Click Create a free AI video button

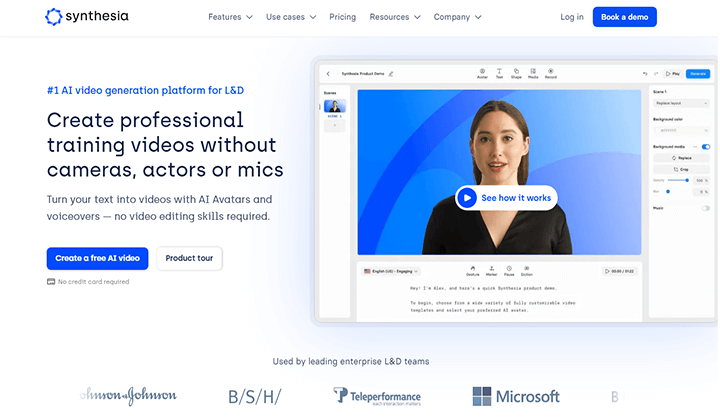point(97,258)
